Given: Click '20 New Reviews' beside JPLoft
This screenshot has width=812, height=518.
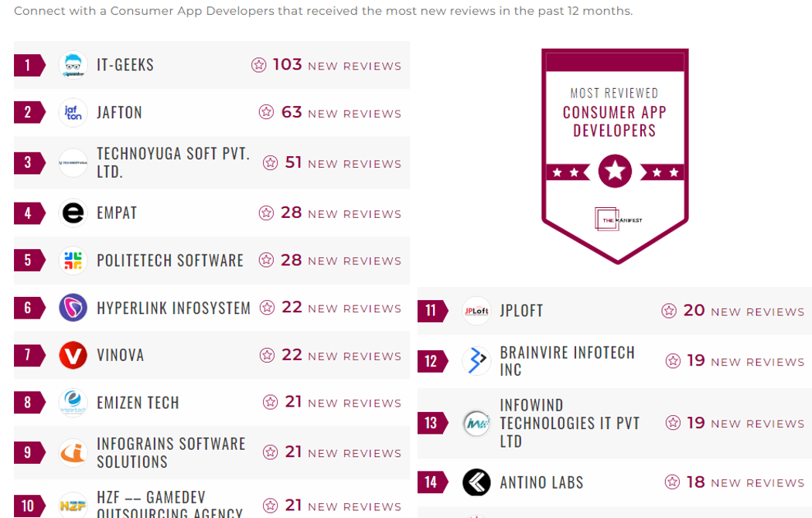Looking at the screenshot, I should (733, 311).
